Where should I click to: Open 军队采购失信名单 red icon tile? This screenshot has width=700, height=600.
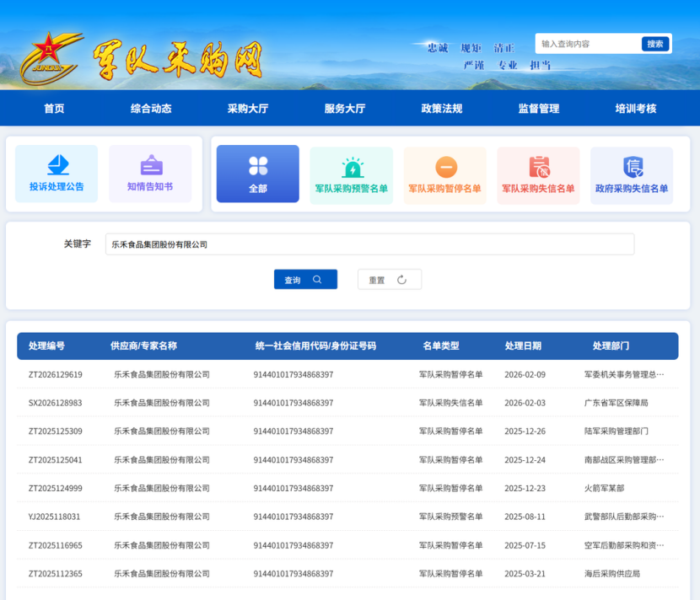pos(538,175)
